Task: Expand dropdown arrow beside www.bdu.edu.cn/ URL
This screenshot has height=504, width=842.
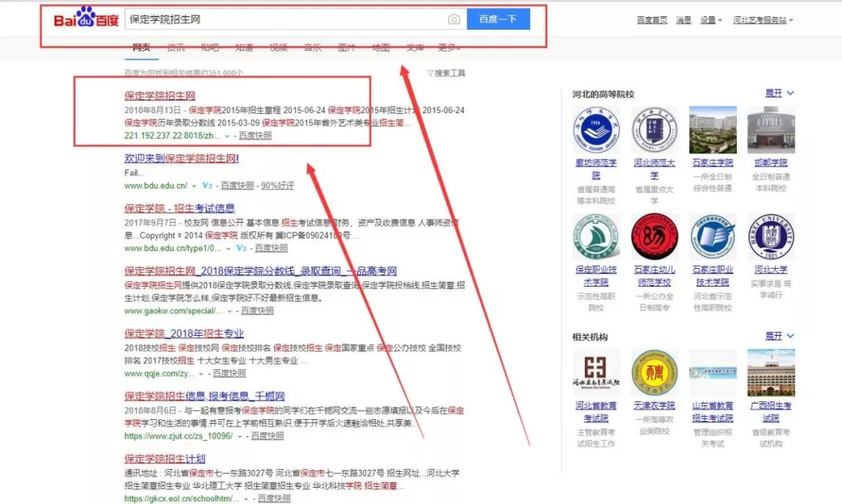Action: coord(194,186)
